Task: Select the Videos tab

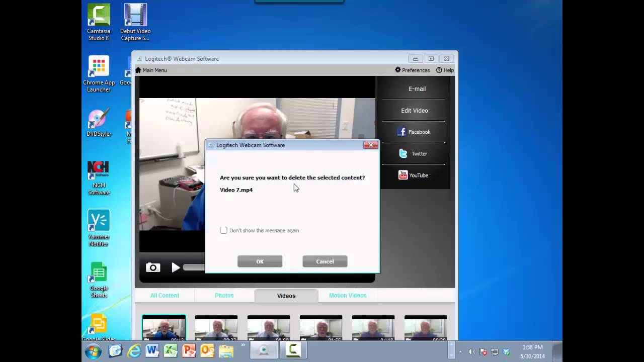Action: pyautogui.click(x=286, y=296)
